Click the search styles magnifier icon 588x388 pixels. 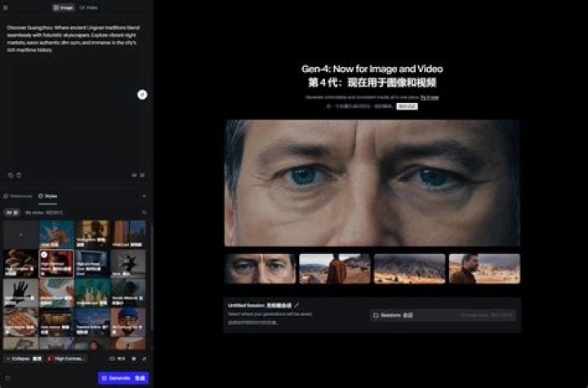tap(145, 212)
